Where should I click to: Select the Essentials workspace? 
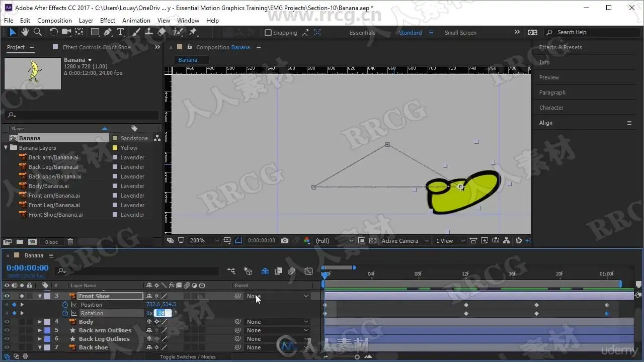pos(362,33)
